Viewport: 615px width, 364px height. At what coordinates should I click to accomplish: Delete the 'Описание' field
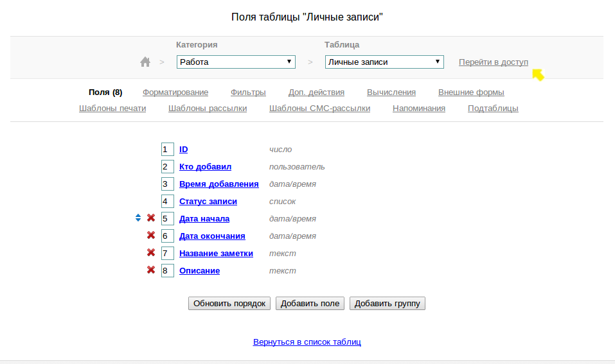tap(151, 270)
